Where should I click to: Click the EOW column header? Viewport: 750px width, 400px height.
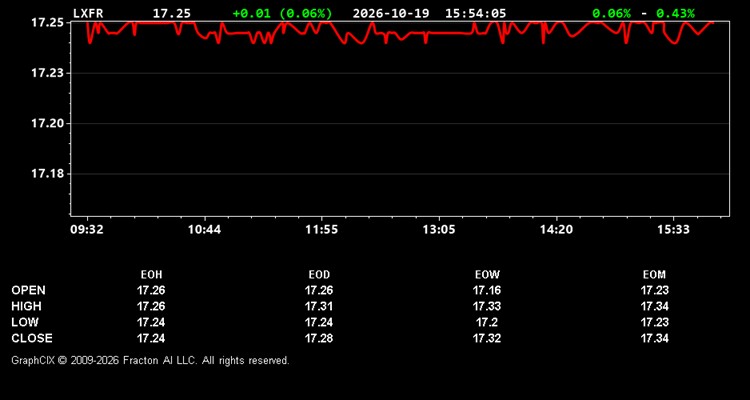pos(487,275)
